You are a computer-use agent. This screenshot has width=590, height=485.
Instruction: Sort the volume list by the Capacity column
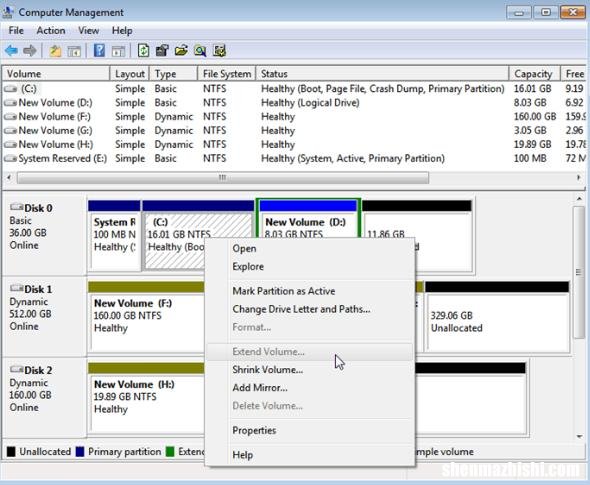(x=534, y=74)
